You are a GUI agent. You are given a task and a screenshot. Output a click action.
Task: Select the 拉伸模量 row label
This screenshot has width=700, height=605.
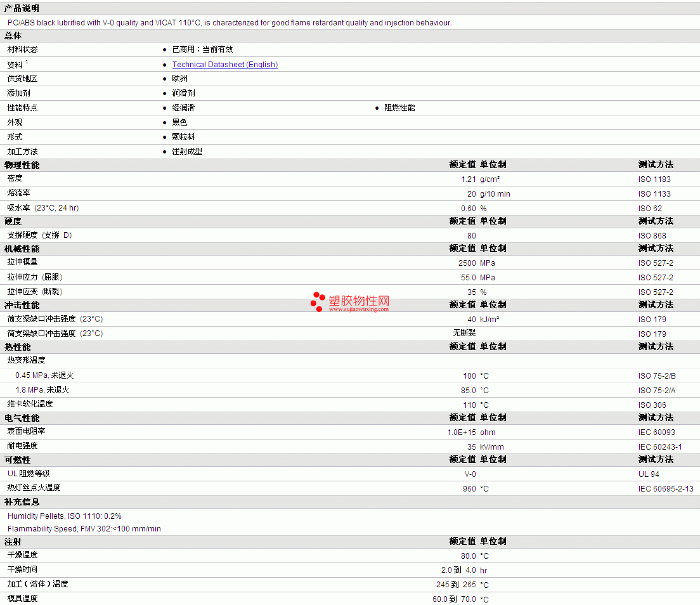[22, 262]
